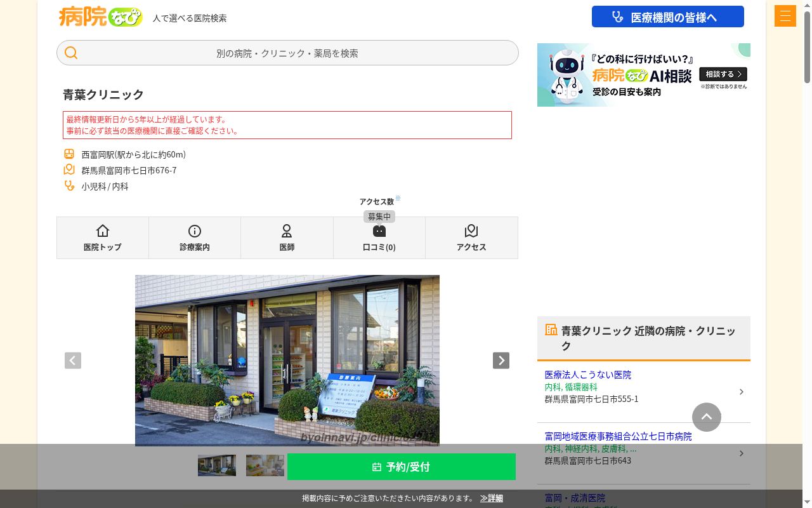The height and width of the screenshot is (508, 812).
Task: Open the アクセス tab
Action: pyautogui.click(x=471, y=237)
